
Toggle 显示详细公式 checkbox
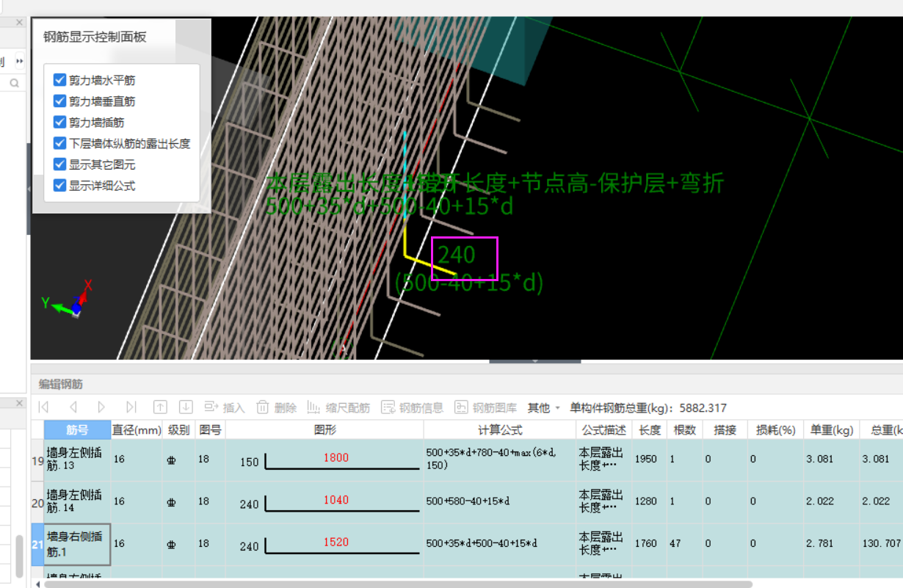point(60,185)
